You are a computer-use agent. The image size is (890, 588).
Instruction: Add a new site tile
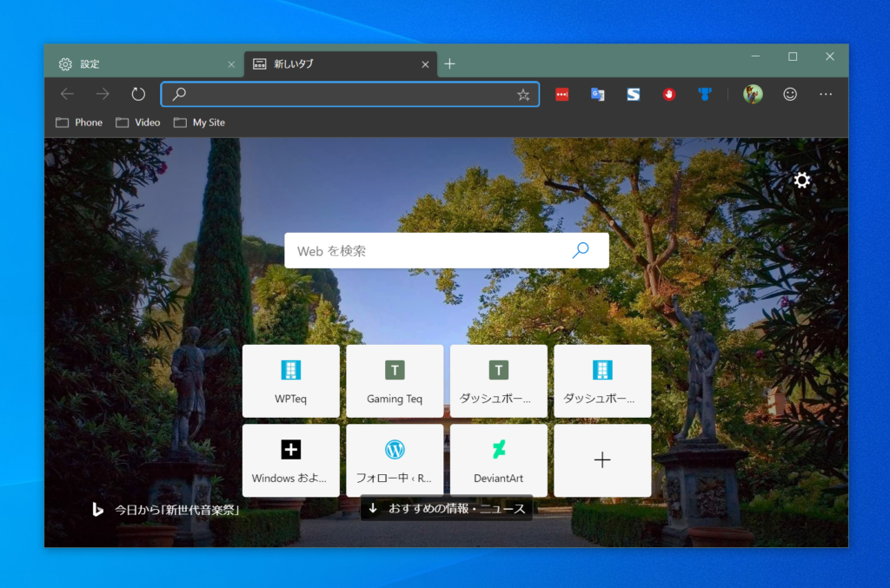602,460
